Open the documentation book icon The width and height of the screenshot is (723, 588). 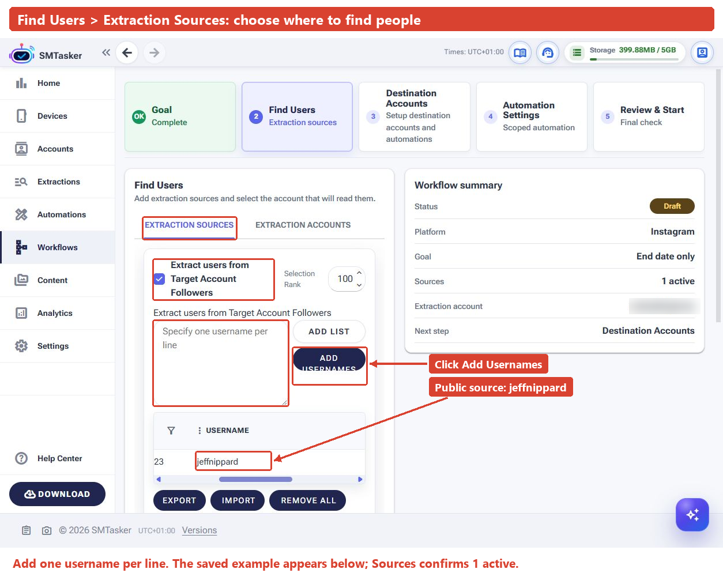[x=520, y=52]
